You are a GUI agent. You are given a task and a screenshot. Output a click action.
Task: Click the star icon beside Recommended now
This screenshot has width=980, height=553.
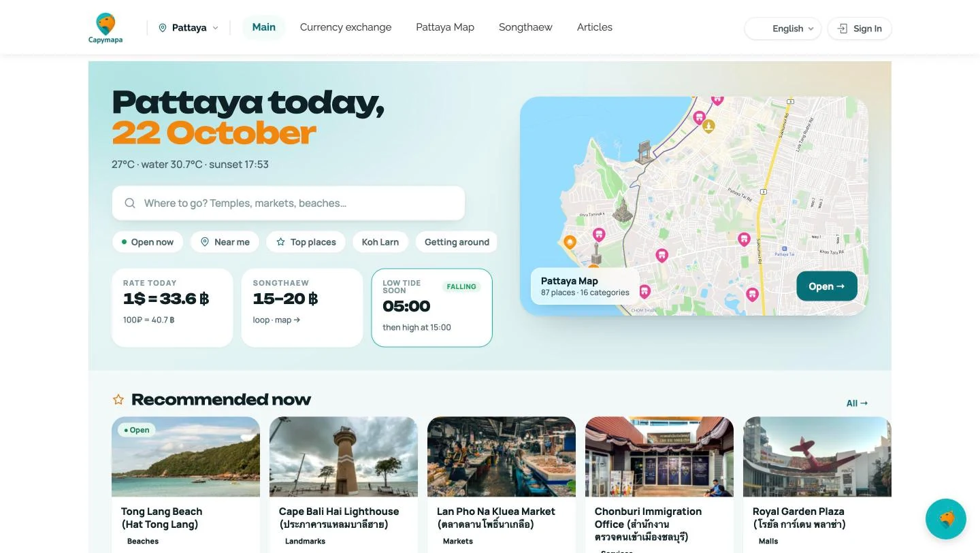(x=118, y=399)
